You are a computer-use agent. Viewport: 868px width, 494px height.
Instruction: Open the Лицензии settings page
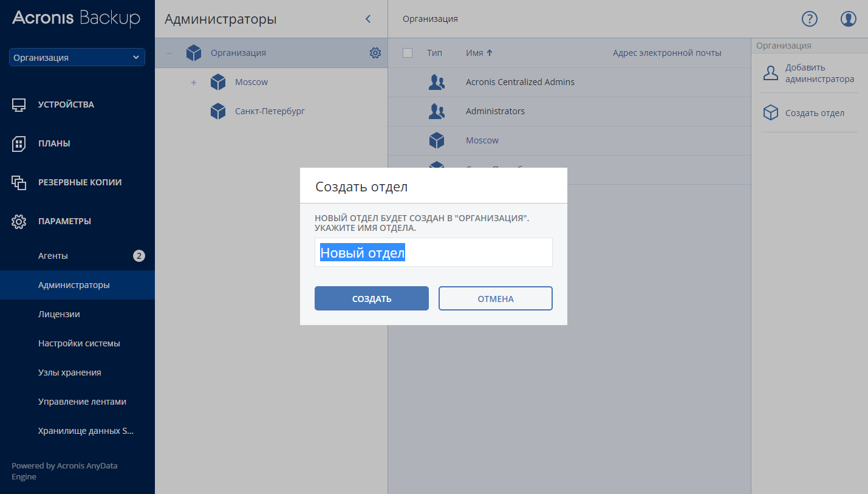click(x=58, y=314)
